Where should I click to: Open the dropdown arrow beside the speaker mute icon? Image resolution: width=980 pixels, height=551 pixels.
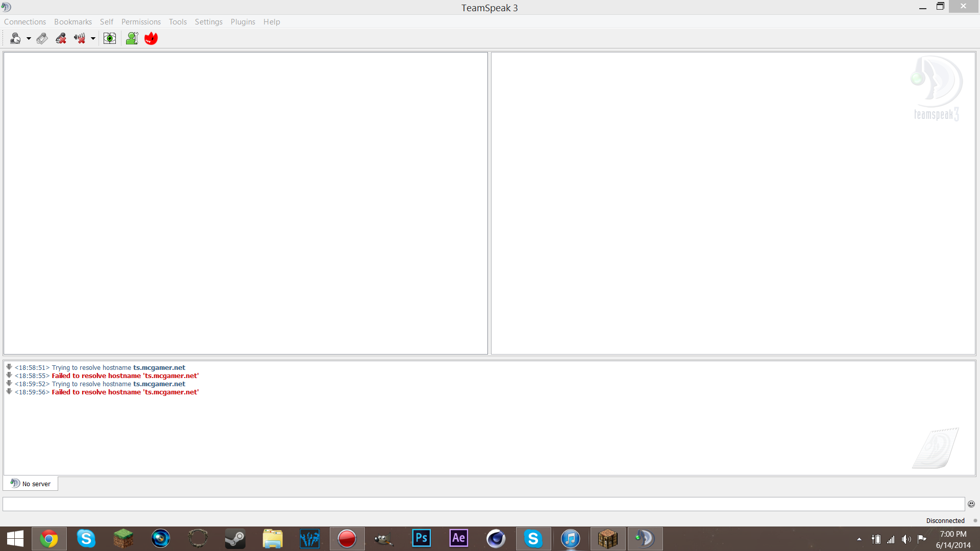(x=93, y=39)
